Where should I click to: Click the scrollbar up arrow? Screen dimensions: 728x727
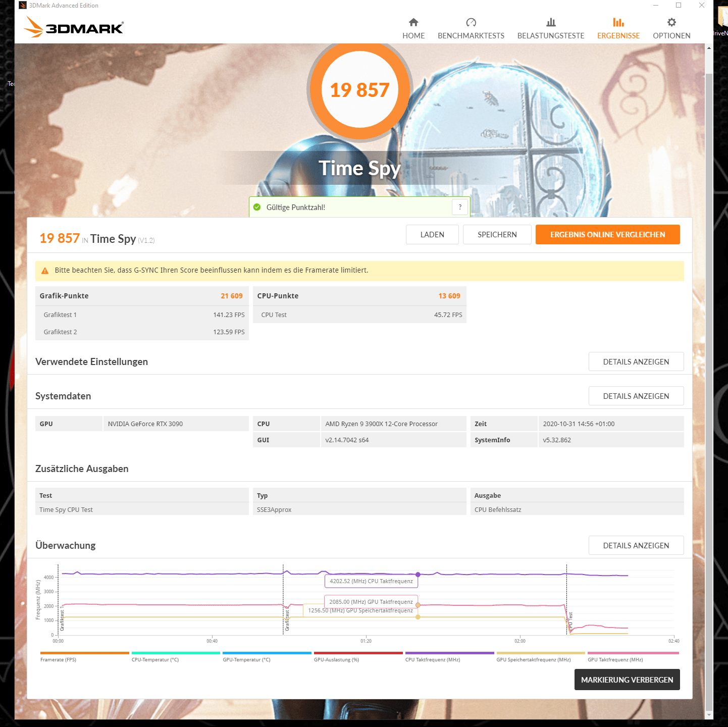(709, 48)
